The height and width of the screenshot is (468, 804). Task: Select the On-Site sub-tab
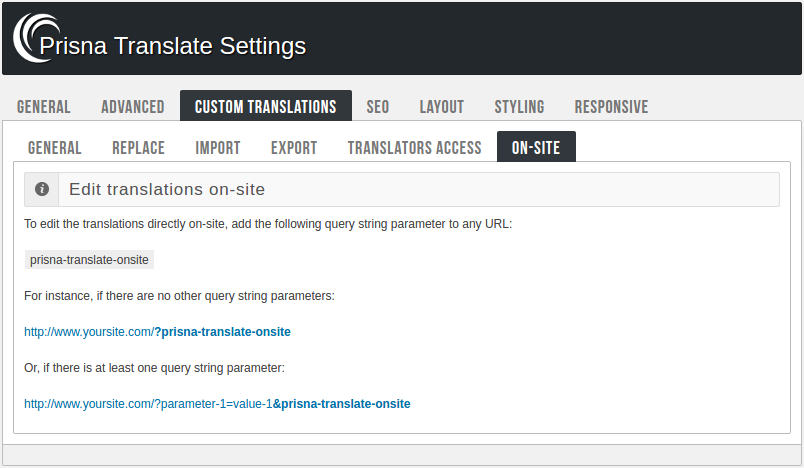[536, 148]
